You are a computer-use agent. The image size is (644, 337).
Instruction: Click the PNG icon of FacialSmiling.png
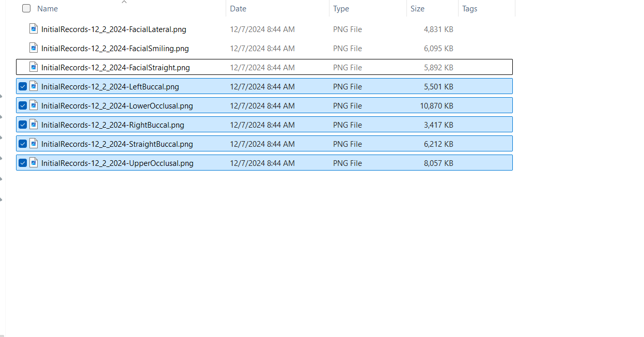(x=34, y=48)
